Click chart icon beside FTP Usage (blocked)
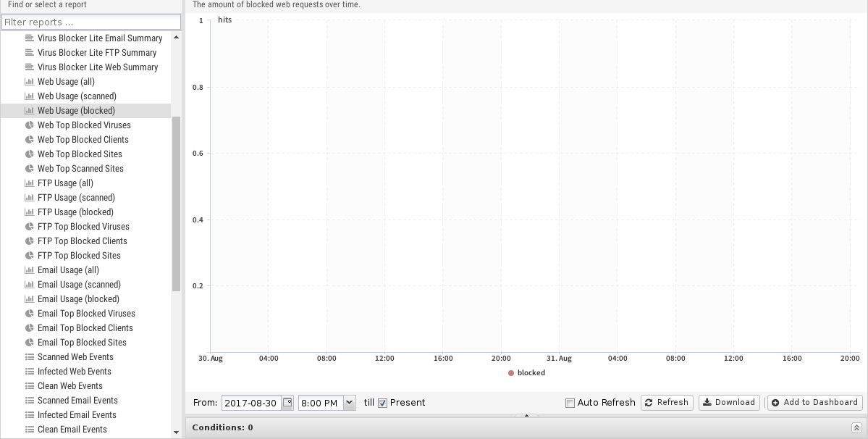The width and height of the screenshot is (868, 439). pos(30,212)
